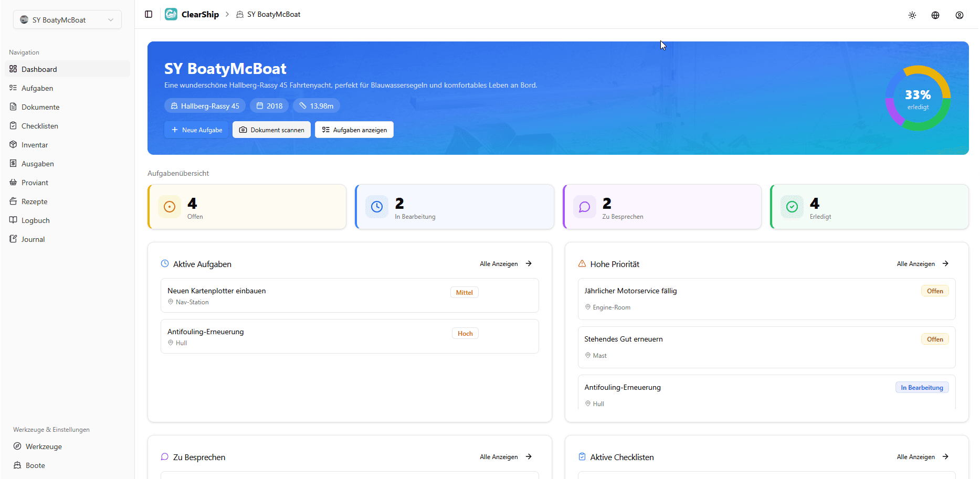Open language selector globe icon
980x479 pixels.
pyautogui.click(x=935, y=15)
